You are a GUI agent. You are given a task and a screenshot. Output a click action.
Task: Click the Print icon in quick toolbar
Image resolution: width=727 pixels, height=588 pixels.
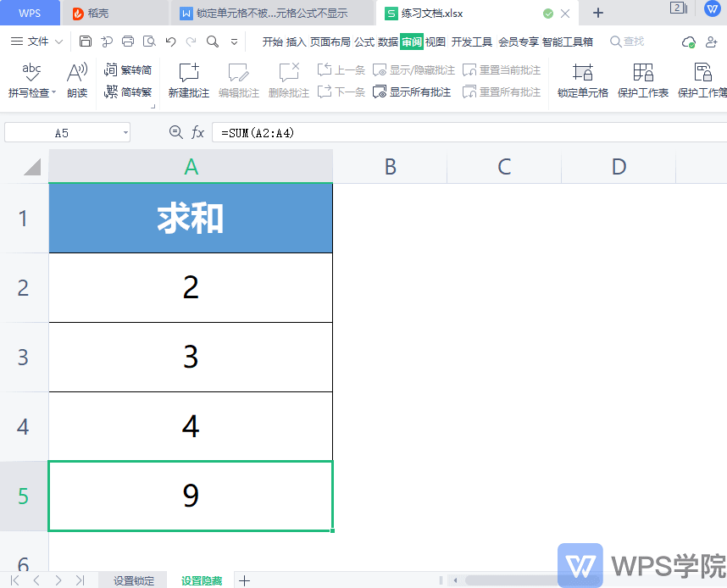[128, 42]
